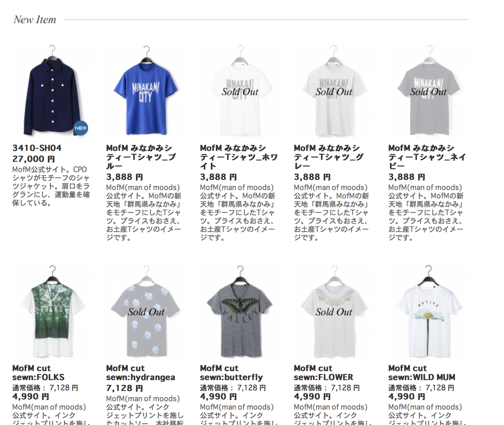
Task: Open the sold-out navy MINAKAMI T-shirt image
Action: point(428,90)
